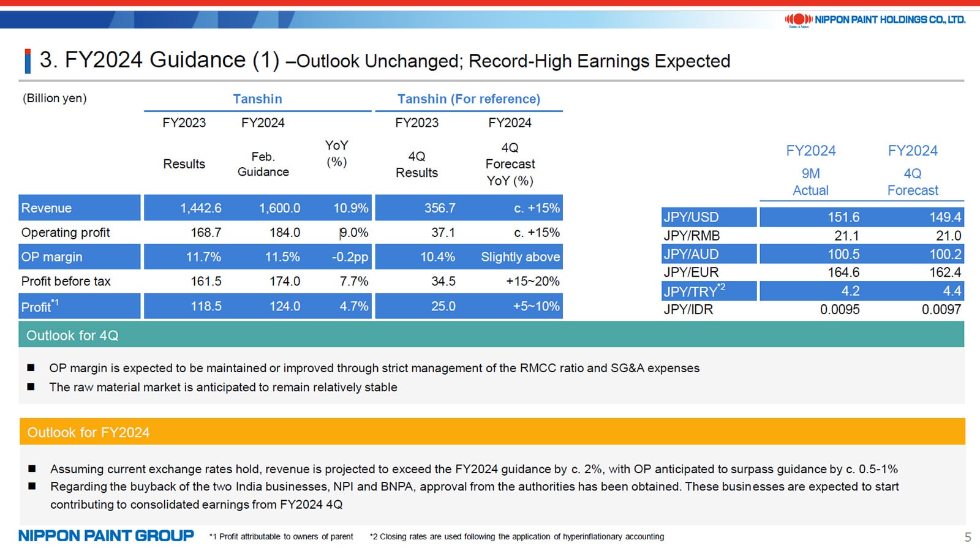
Task: Select the 'Operating profit' row label
Action: pyautogui.click(x=66, y=233)
